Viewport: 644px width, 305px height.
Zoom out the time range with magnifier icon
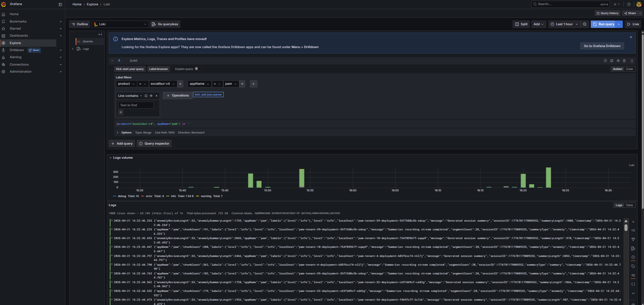click(585, 24)
